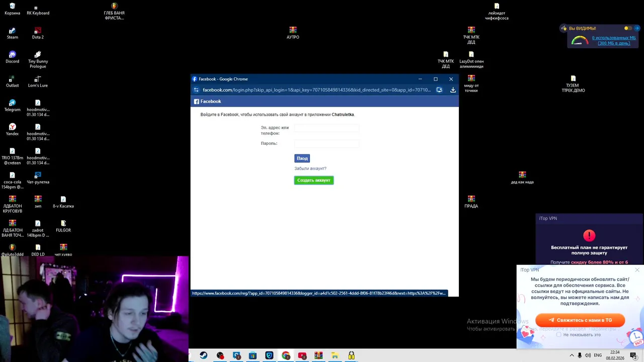Switch the ENG input language indicator
This screenshot has width=644, height=362.
598,355
